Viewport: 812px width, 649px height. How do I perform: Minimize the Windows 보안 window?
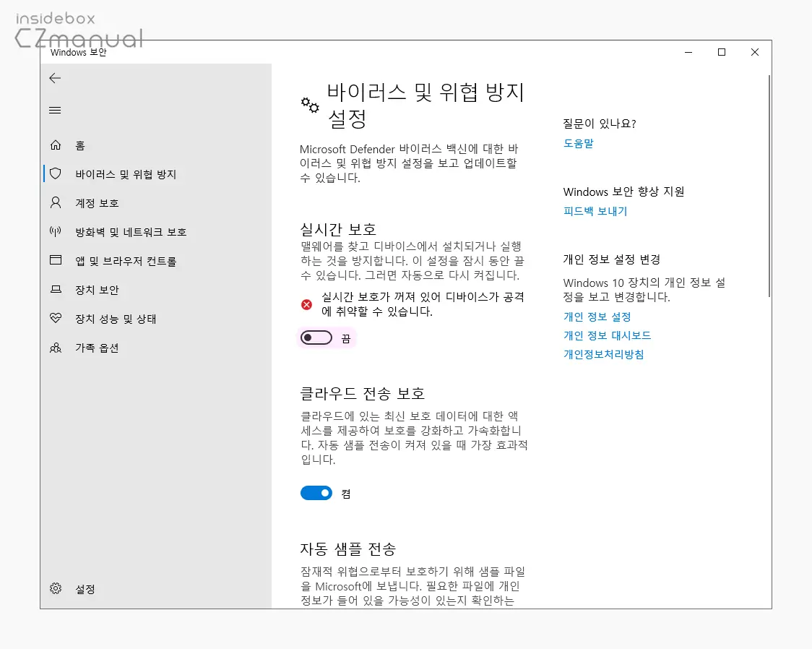click(x=688, y=52)
